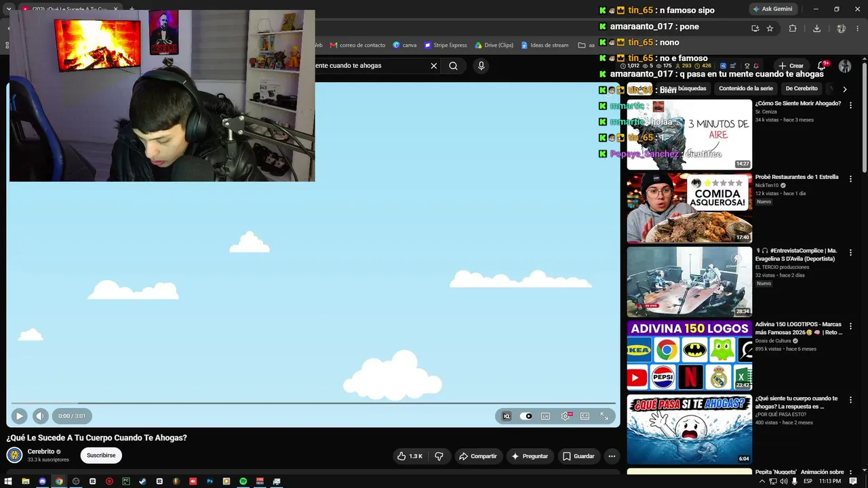
Task: Subscribe to Cerebrito with Suscribirse
Action: click(101, 455)
